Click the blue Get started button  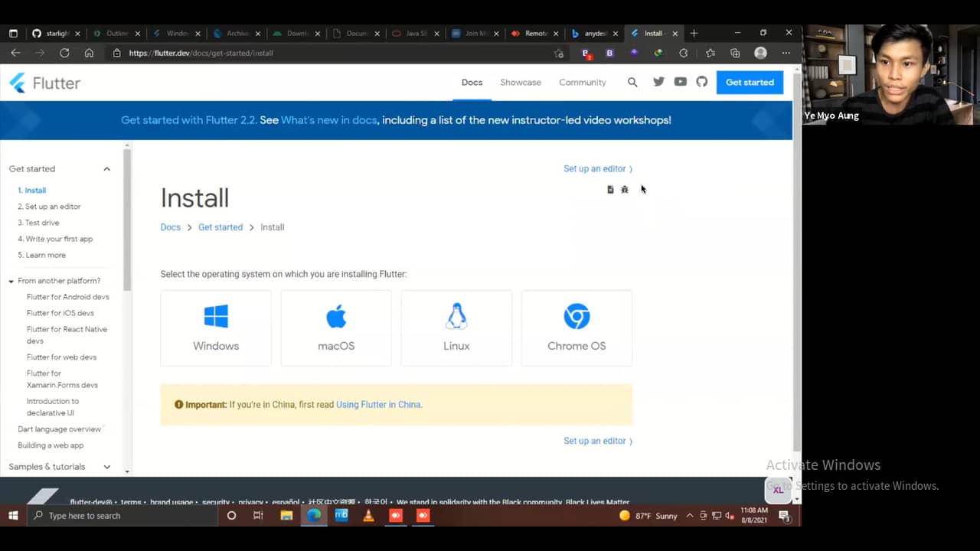click(750, 82)
